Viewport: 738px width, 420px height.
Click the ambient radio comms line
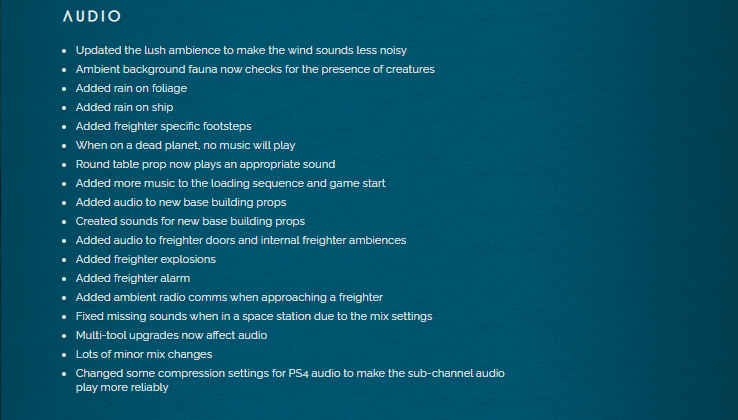point(229,297)
